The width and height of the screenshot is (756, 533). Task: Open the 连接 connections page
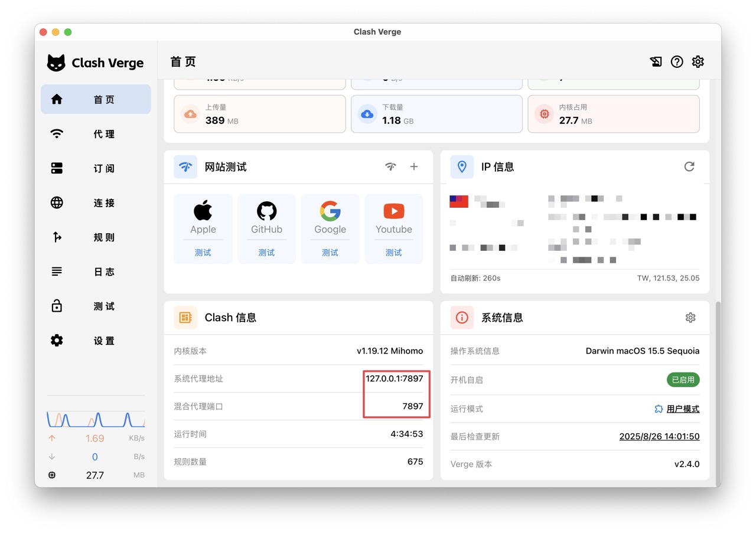pos(96,202)
